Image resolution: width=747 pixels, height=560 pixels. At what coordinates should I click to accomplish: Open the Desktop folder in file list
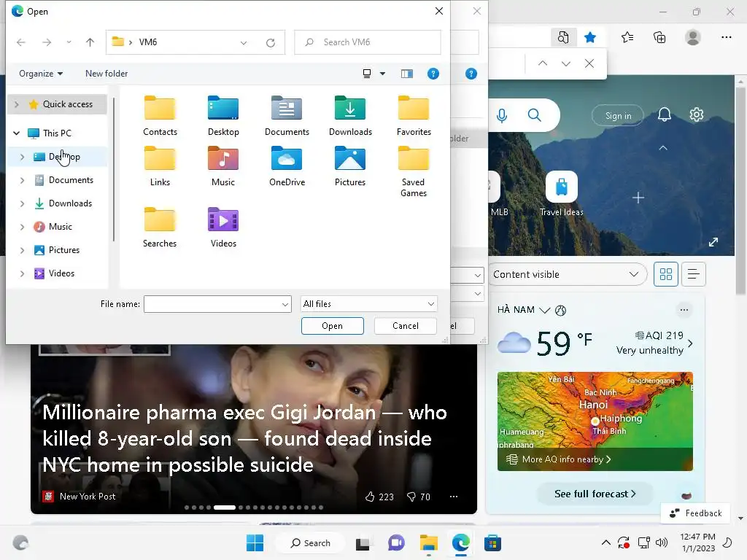pyautogui.click(x=223, y=116)
